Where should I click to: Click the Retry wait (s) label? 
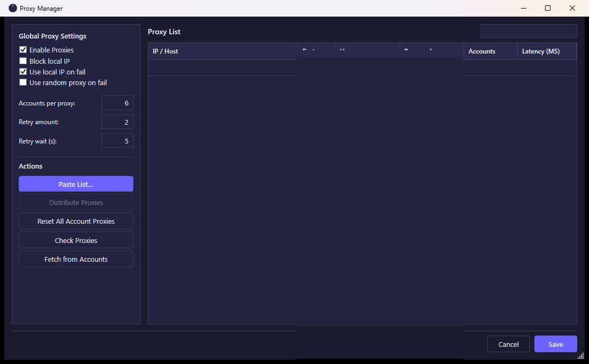pos(37,141)
